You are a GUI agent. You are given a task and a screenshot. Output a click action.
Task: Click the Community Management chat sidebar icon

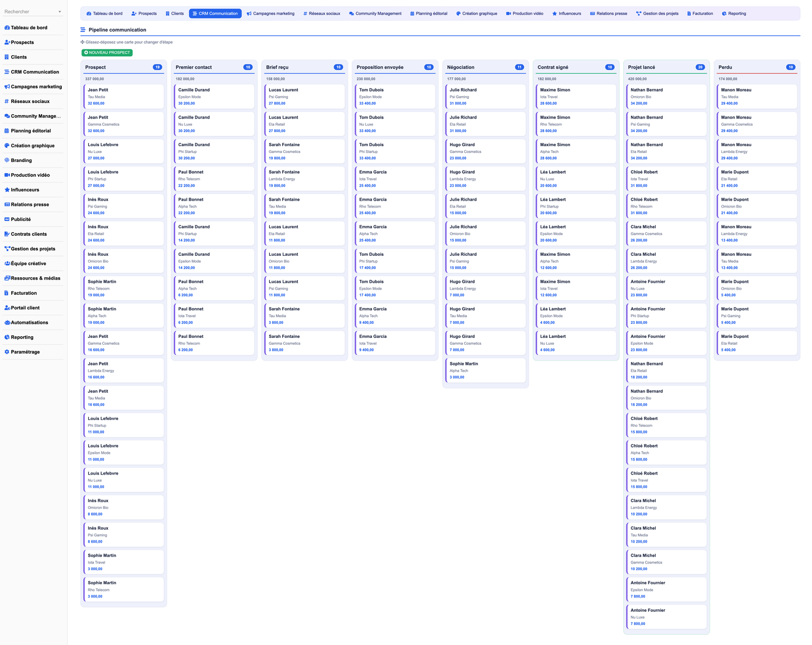click(7, 116)
